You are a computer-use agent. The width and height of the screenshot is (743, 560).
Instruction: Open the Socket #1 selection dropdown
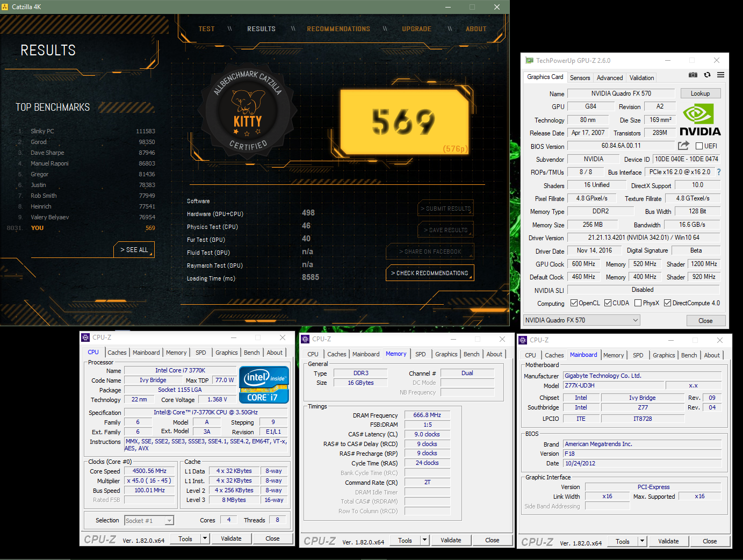(x=149, y=520)
